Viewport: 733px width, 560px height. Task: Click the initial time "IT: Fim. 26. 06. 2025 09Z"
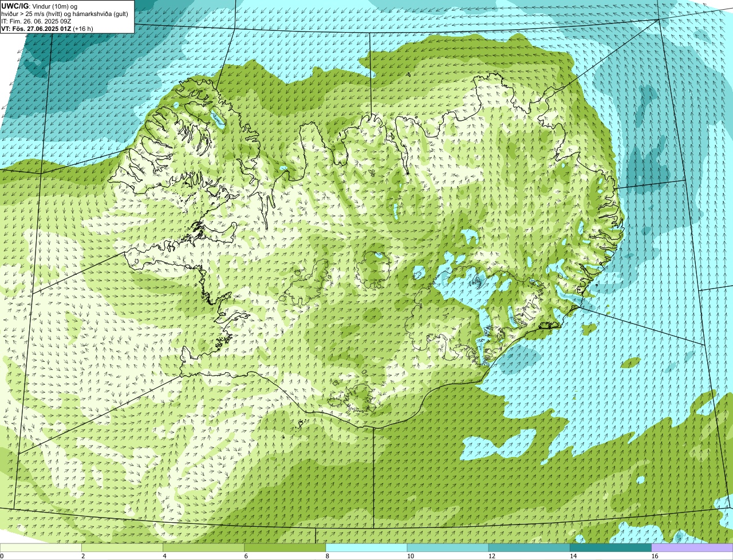point(36,21)
